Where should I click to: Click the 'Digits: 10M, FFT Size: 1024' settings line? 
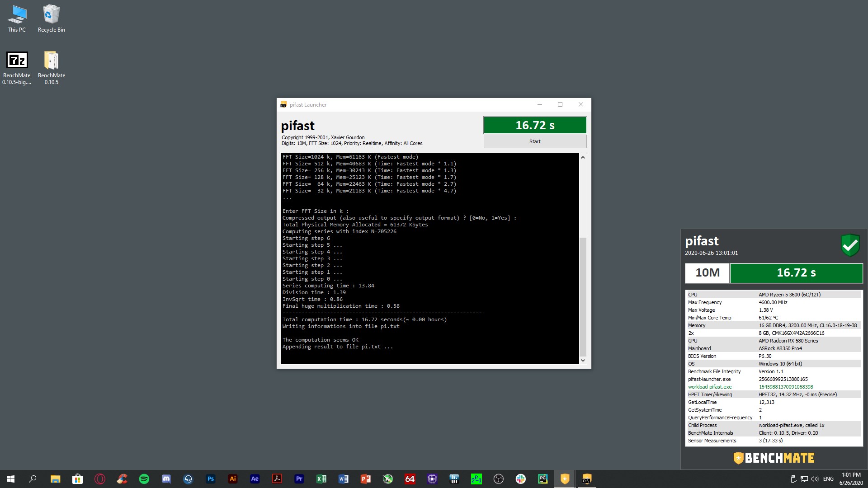[x=352, y=143]
